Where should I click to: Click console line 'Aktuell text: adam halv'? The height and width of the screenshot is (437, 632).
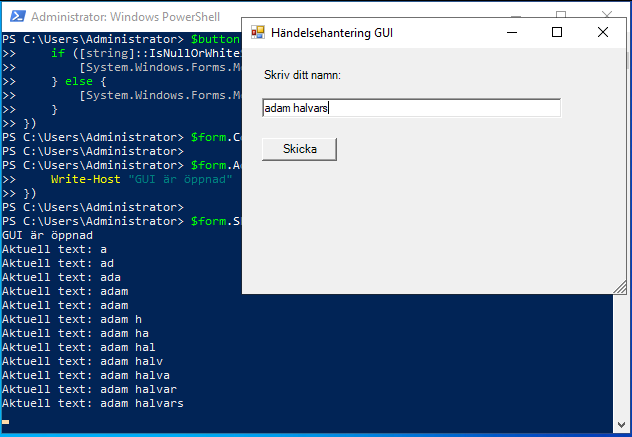[x=82, y=361]
